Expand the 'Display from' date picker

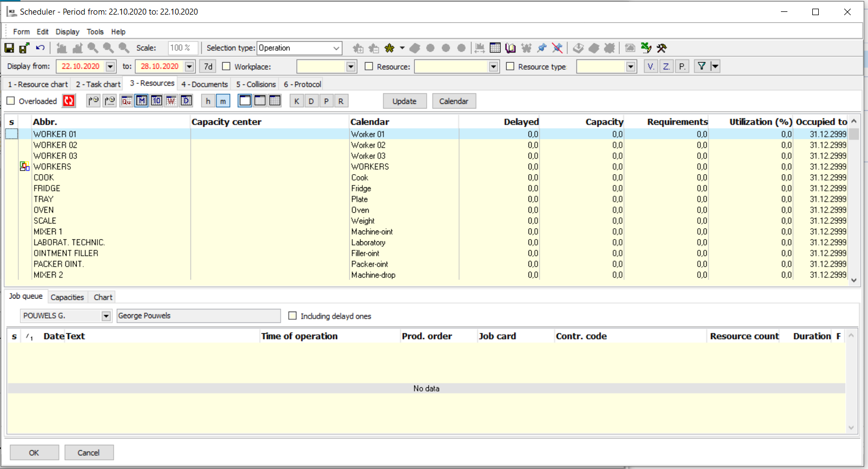[110, 67]
